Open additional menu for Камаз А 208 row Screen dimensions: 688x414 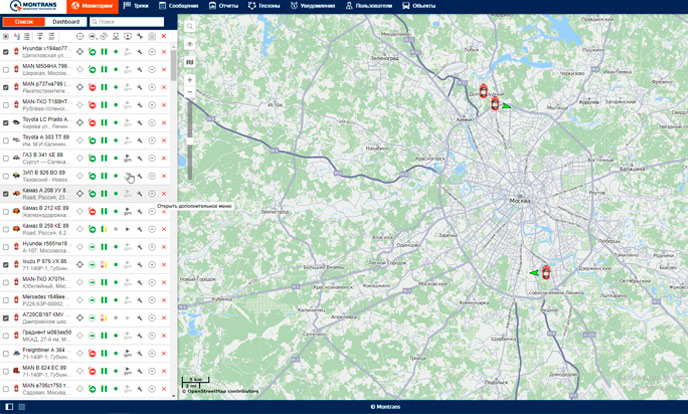152,193
